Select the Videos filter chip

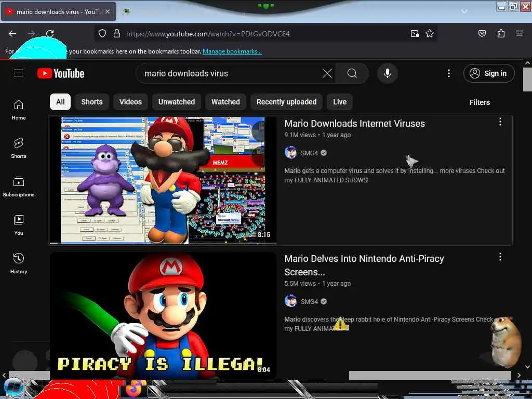pos(130,102)
